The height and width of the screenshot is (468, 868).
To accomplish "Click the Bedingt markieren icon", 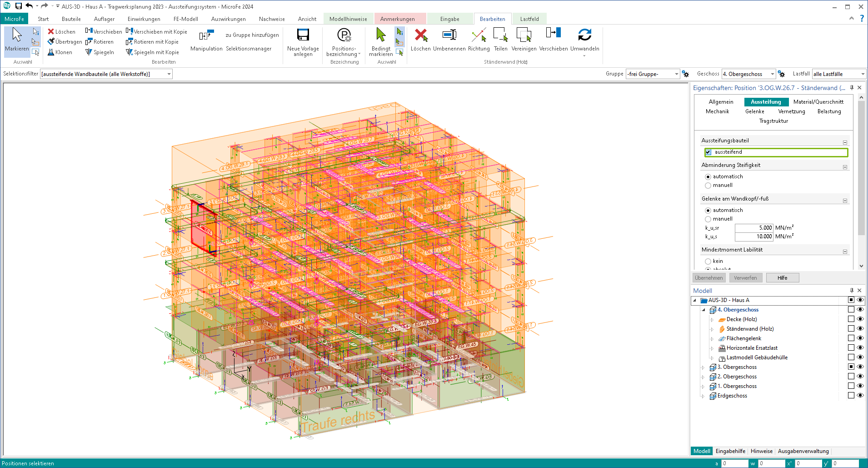I will (x=381, y=35).
